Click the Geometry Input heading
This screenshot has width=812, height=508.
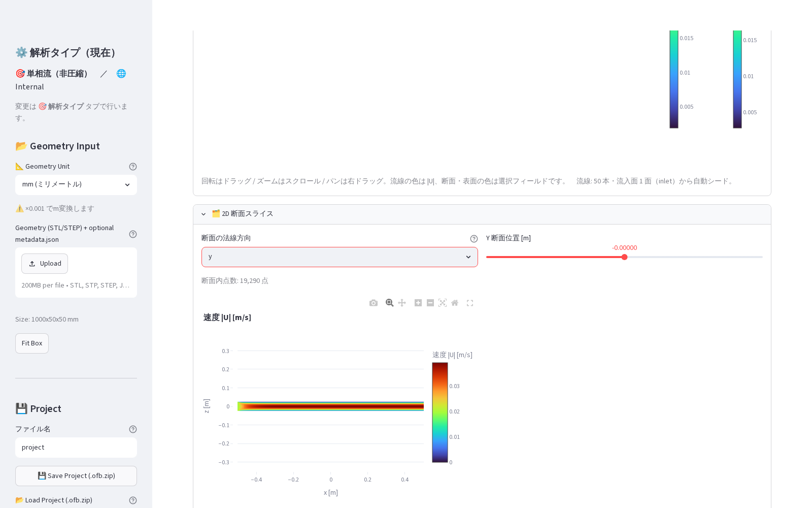coord(57,146)
